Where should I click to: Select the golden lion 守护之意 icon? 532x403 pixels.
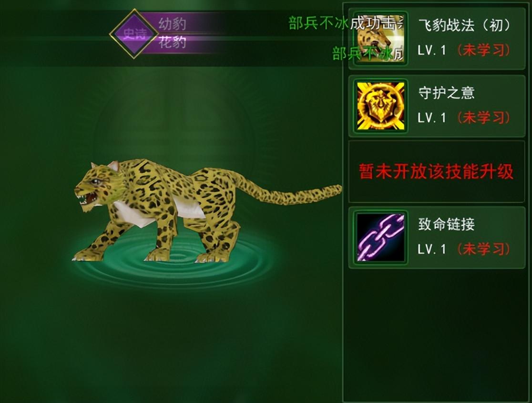[380, 106]
